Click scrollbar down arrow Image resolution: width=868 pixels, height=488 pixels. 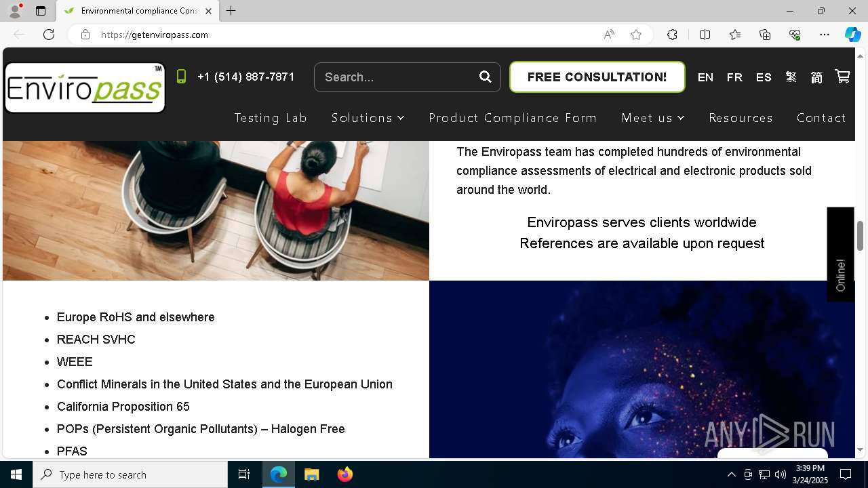pyautogui.click(x=860, y=449)
